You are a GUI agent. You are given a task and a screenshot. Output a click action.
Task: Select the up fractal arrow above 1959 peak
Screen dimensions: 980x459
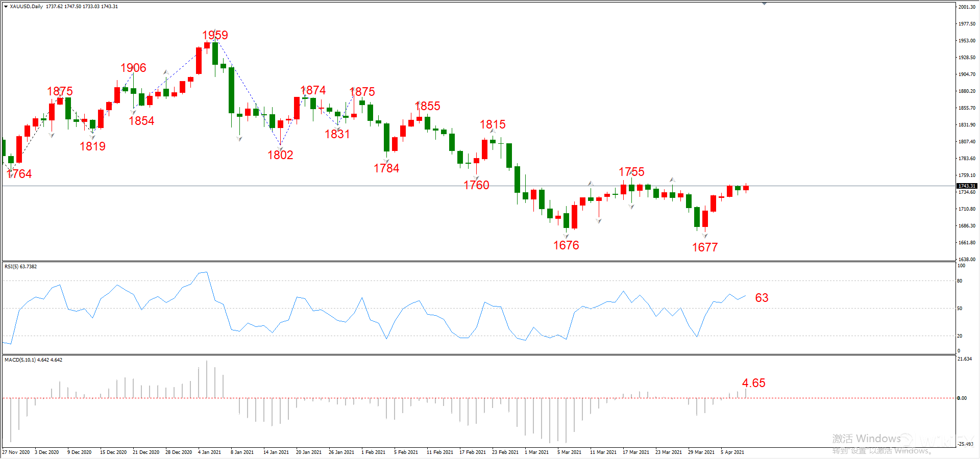215,31
